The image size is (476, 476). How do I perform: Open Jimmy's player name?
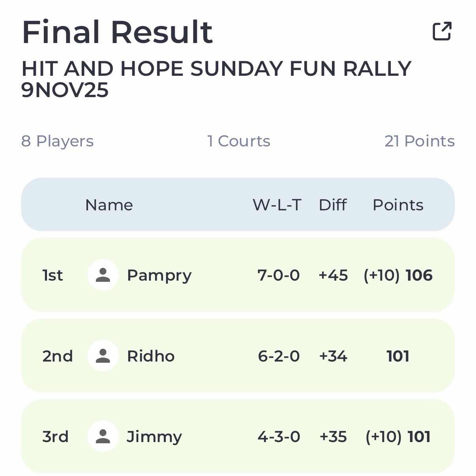point(154,437)
